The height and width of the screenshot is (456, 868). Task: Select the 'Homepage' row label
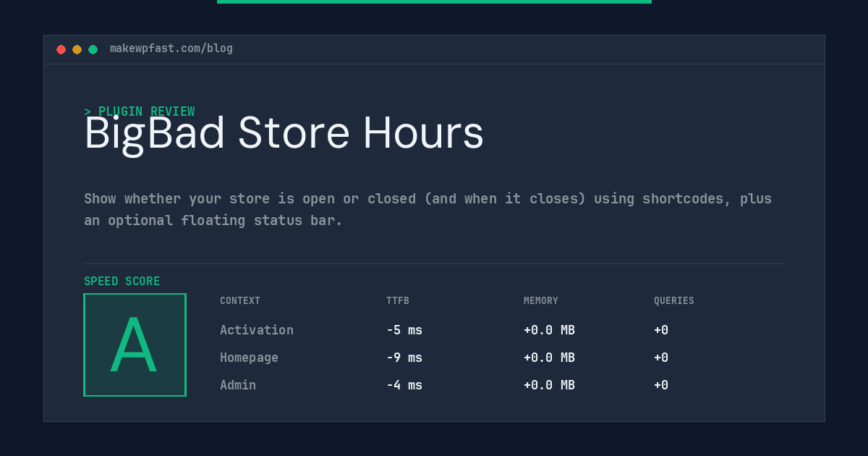(249, 358)
